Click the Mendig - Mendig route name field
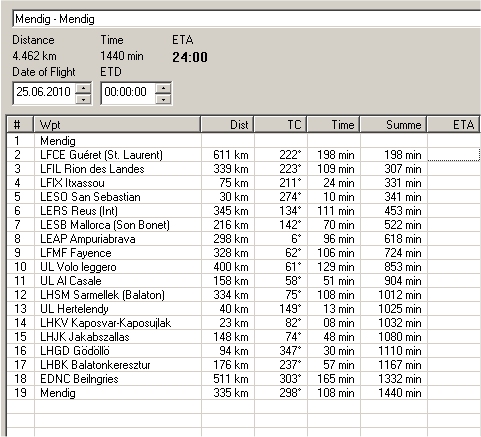This screenshot has width=481, height=437. (247, 19)
